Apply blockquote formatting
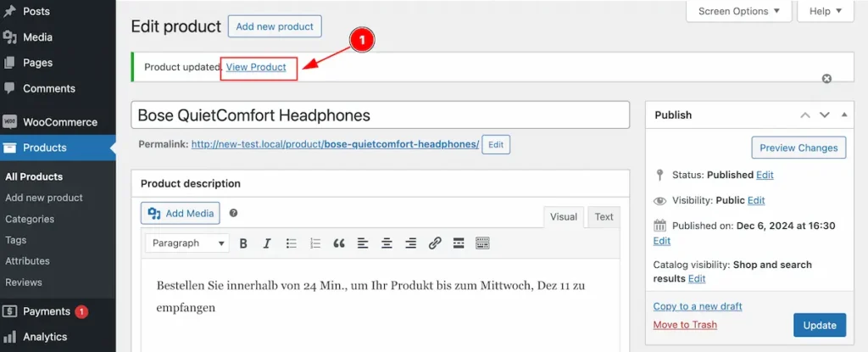 point(339,243)
